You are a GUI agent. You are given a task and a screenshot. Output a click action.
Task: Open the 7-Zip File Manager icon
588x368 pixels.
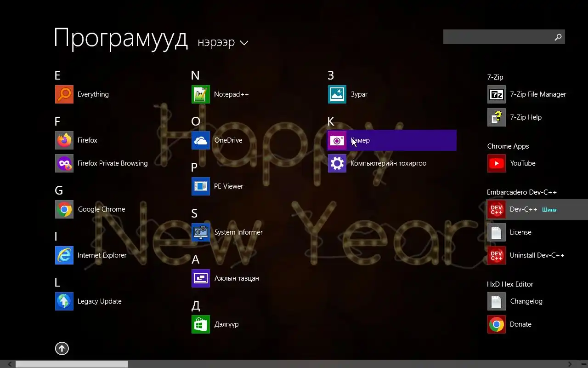tap(497, 94)
